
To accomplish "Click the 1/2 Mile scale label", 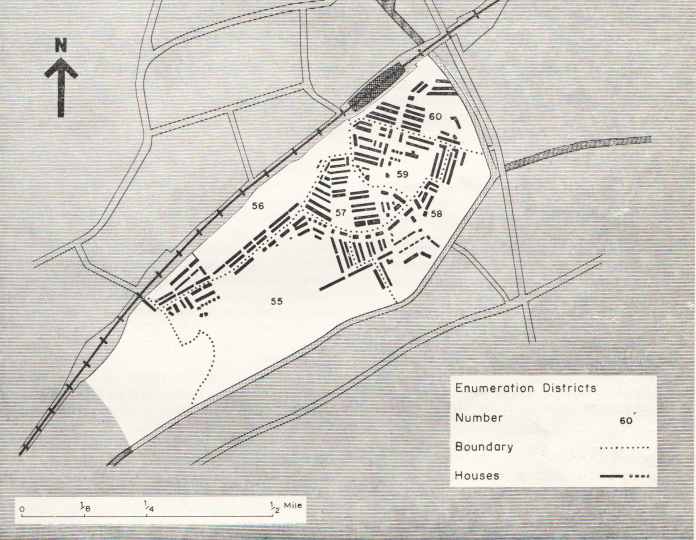I will point(284,507).
